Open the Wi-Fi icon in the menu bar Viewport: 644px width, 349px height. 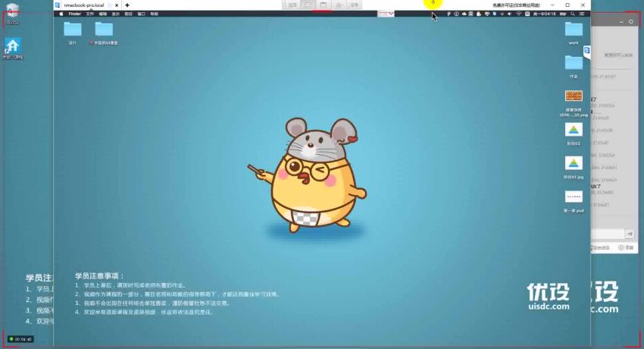click(519, 14)
